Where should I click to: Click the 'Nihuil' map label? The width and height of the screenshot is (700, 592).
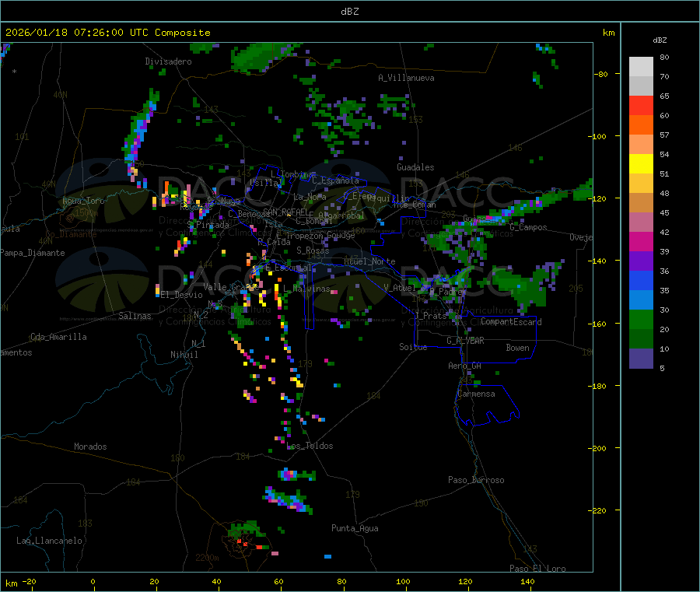pyautogui.click(x=184, y=355)
